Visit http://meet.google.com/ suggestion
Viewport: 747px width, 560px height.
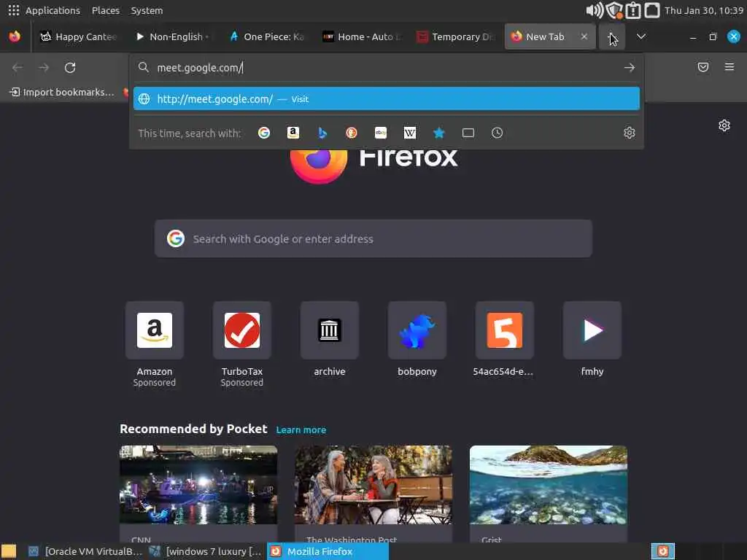click(387, 98)
